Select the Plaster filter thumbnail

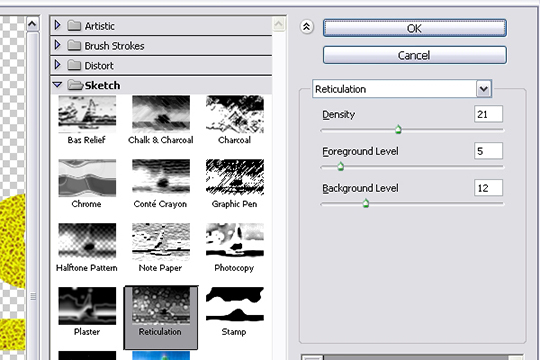87,306
